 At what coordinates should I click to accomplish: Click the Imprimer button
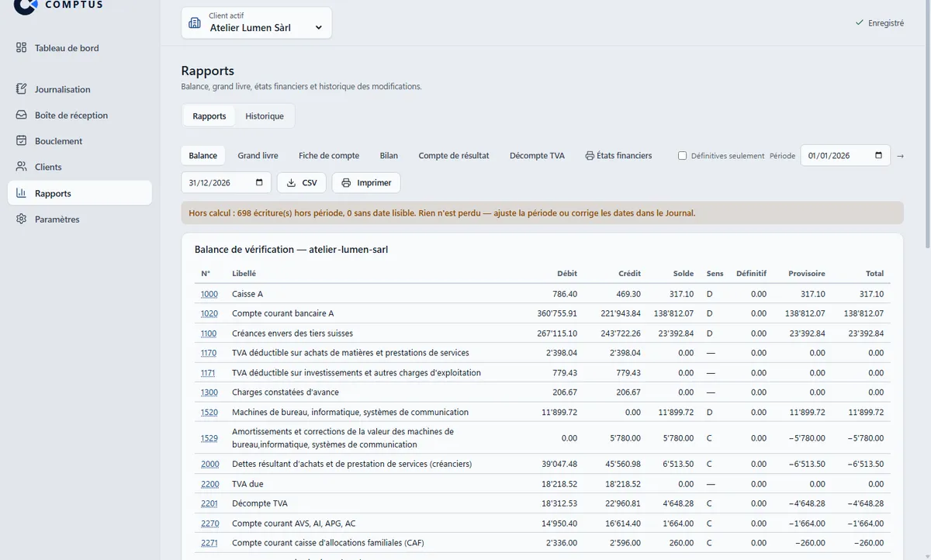pos(366,183)
